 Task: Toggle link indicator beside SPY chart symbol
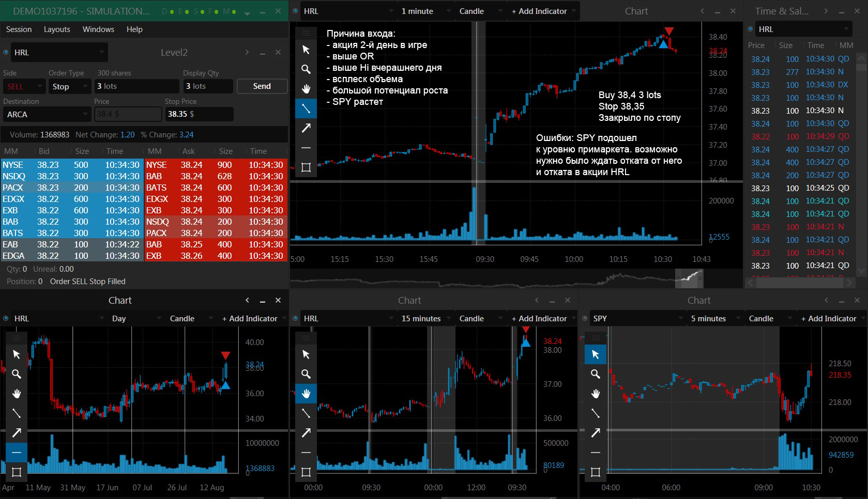point(585,319)
